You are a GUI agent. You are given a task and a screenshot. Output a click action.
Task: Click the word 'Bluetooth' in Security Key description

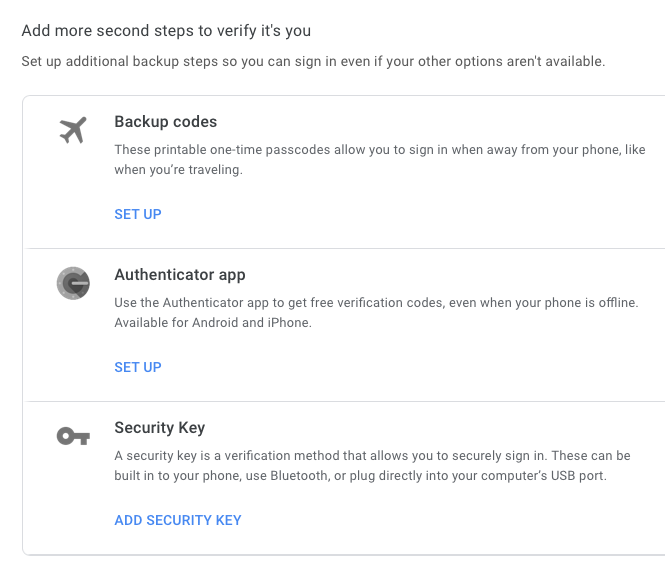[x=299, y=476]
